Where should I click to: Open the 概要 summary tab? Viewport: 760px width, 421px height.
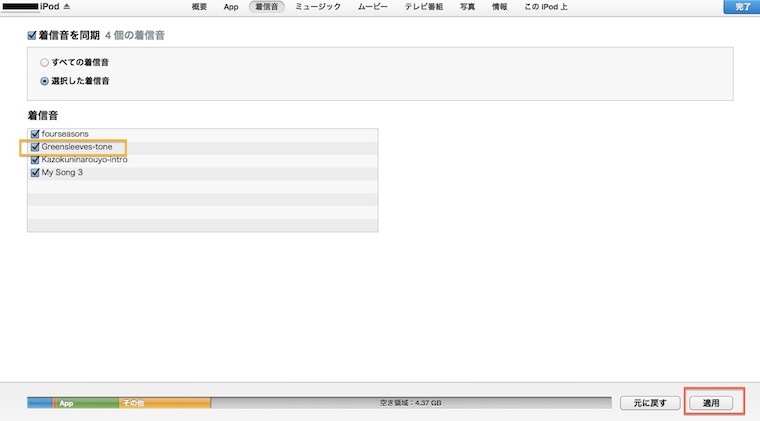199,7
